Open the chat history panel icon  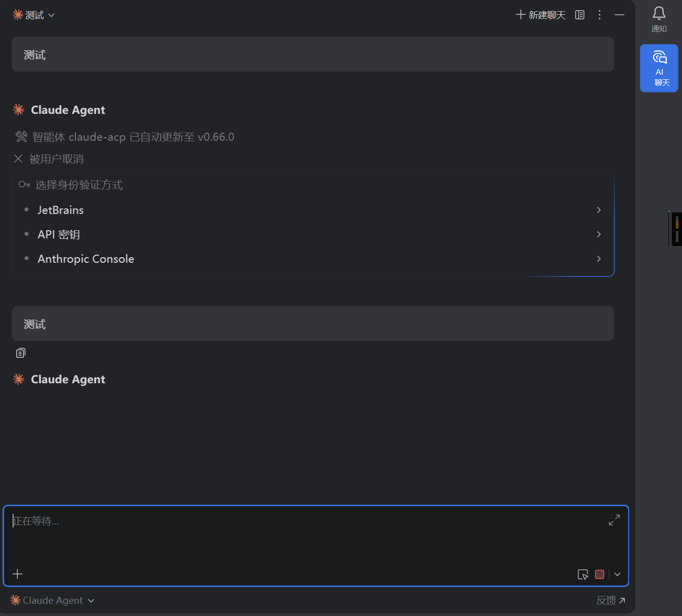tap(580, 15)
